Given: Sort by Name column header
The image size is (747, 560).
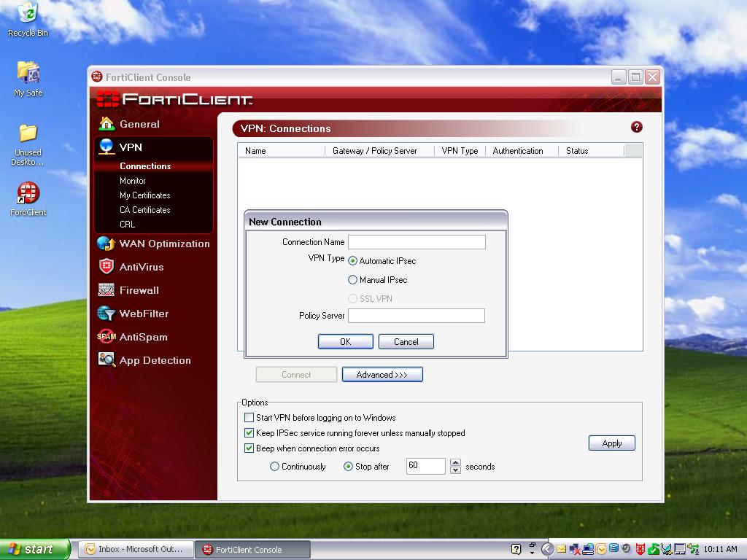Looking at the screenshot, I should (x=282, y=150).
